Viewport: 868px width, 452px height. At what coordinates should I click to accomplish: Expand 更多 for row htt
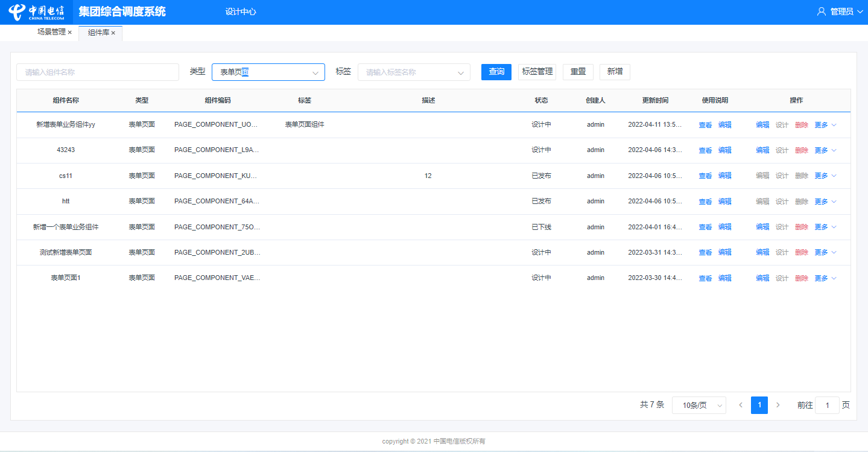[825, 202]
